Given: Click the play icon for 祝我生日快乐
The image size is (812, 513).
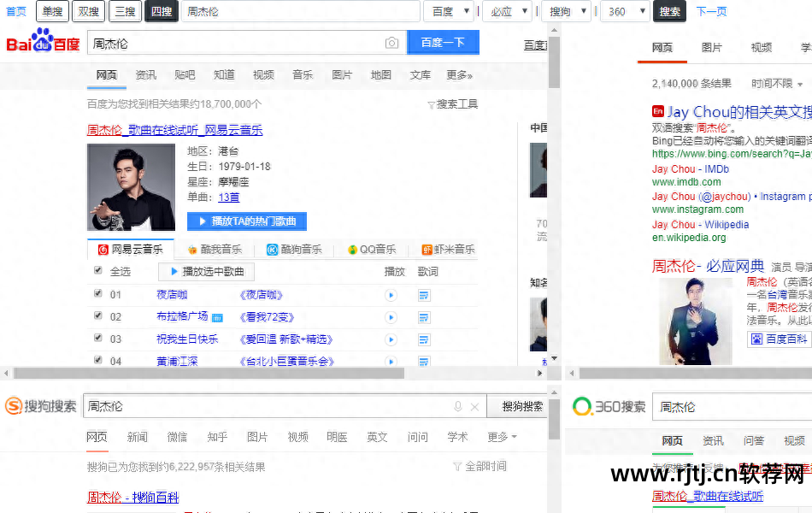Looking at the screenshot, I should point(391,339).
